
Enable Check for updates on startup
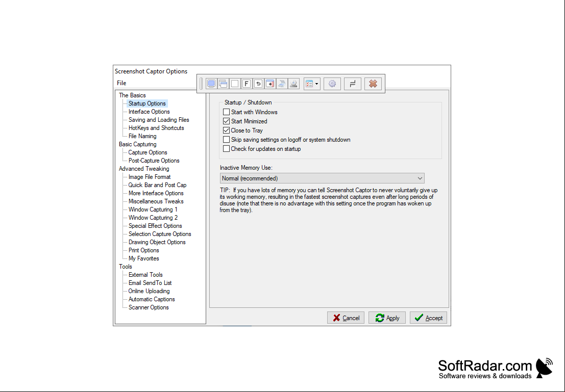[x=226, y=149]
